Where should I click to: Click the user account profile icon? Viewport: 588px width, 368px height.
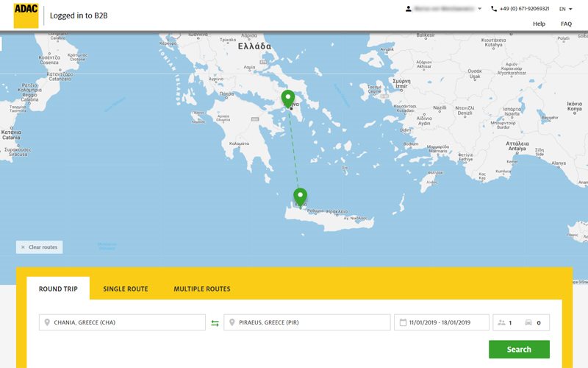pos(409,9)
